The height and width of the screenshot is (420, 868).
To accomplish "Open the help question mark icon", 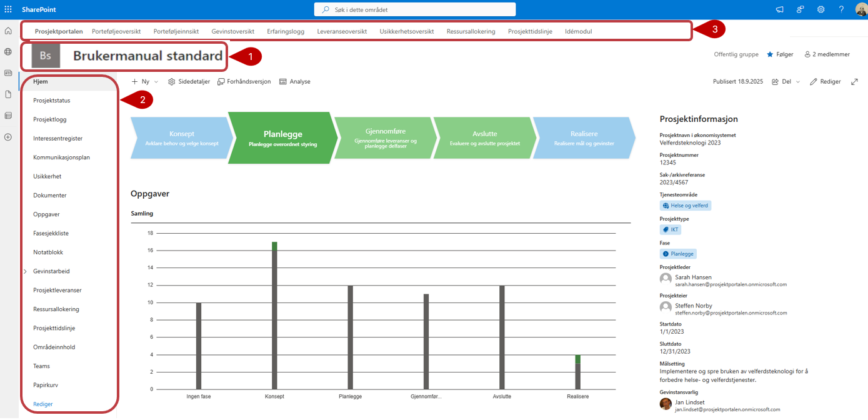I will (841, 9).
